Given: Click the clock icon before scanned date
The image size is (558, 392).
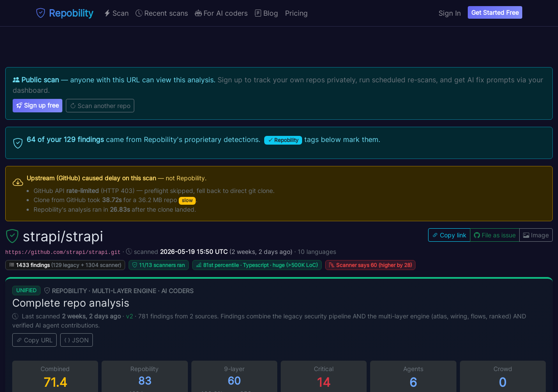Looking at the screenshot, I should point(129,251).
